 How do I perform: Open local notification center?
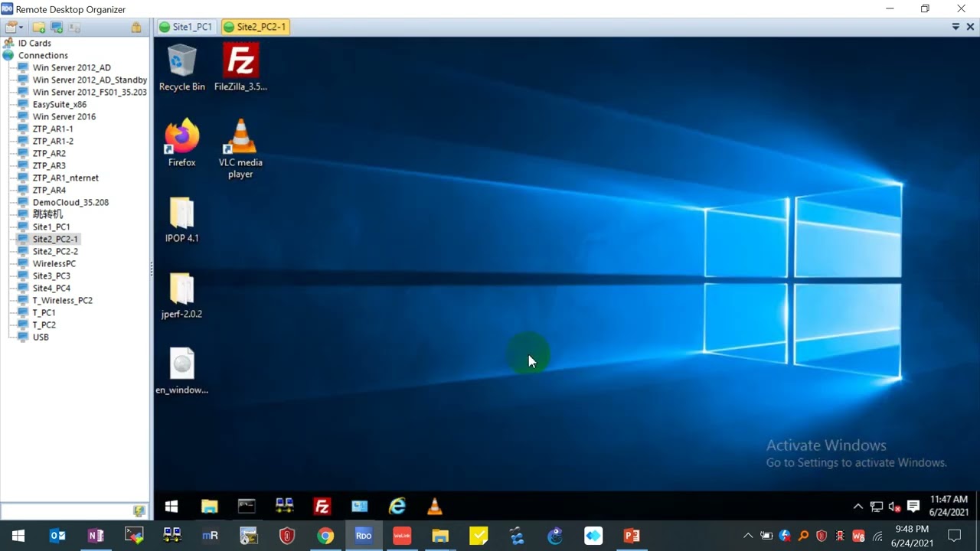(x=954, y=536)
